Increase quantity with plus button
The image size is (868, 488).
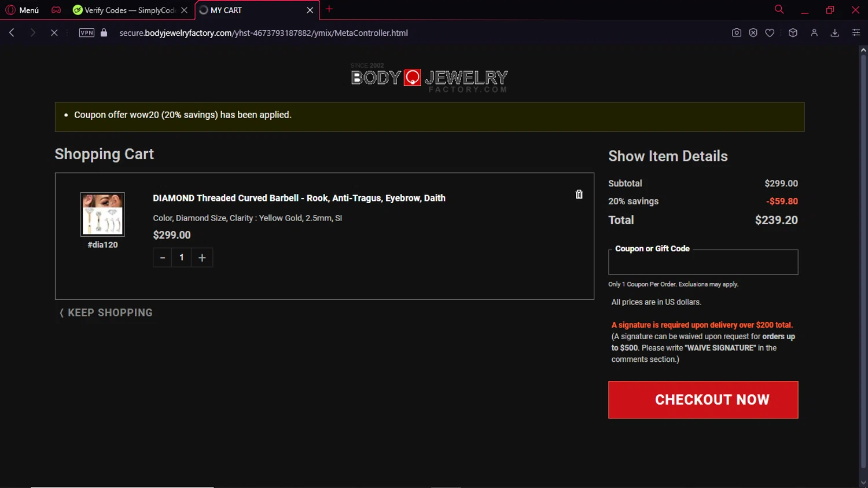pyautogui.click(x=202, y=258)
